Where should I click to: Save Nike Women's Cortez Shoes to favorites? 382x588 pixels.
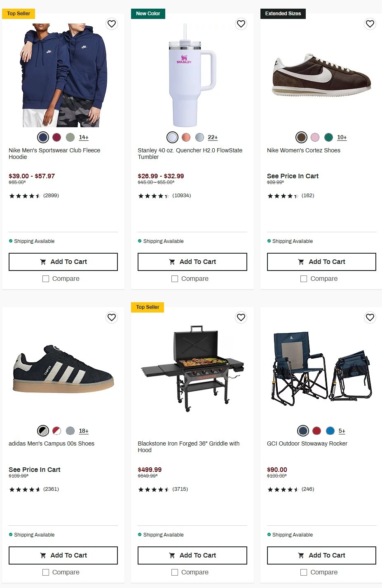370,24
